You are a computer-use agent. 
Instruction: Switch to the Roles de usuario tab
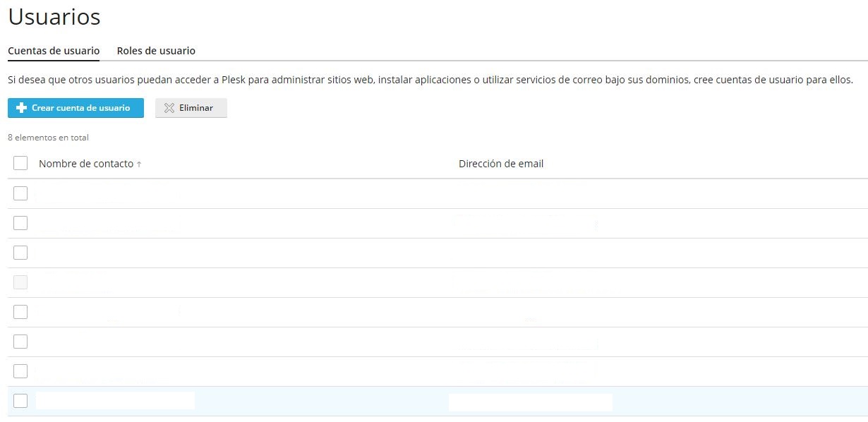coord(156,51)
